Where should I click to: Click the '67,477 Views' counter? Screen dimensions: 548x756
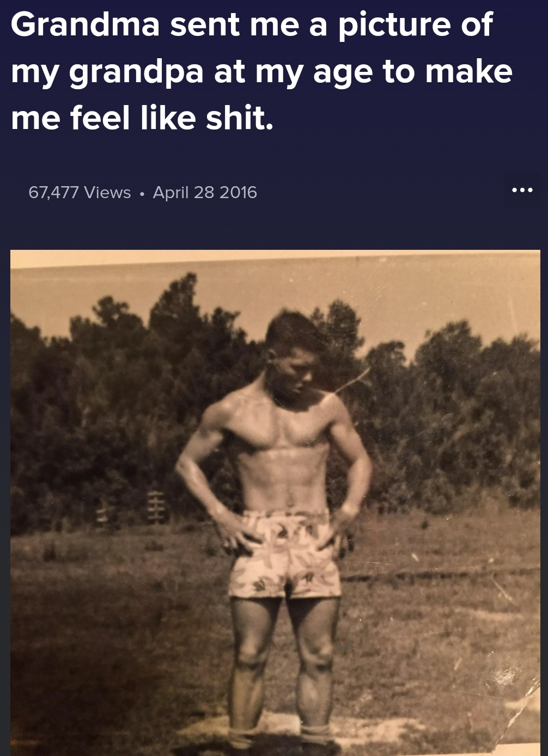[80, 192]
